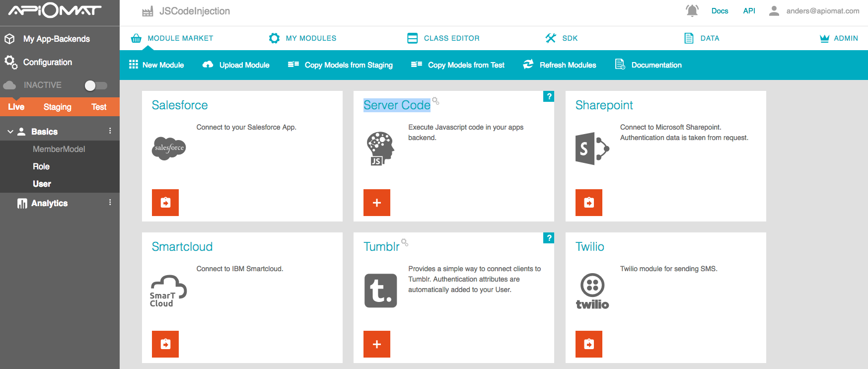Click the Twilio logo image

592,291
